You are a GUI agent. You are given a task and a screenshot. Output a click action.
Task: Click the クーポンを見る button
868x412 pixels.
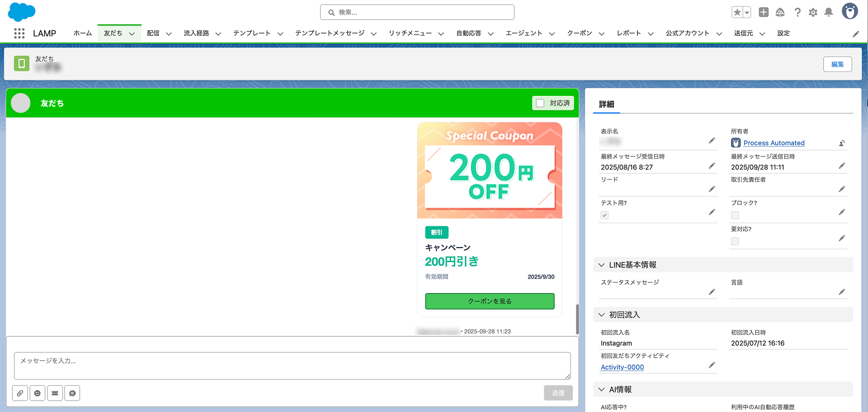(x=489, y=301)
